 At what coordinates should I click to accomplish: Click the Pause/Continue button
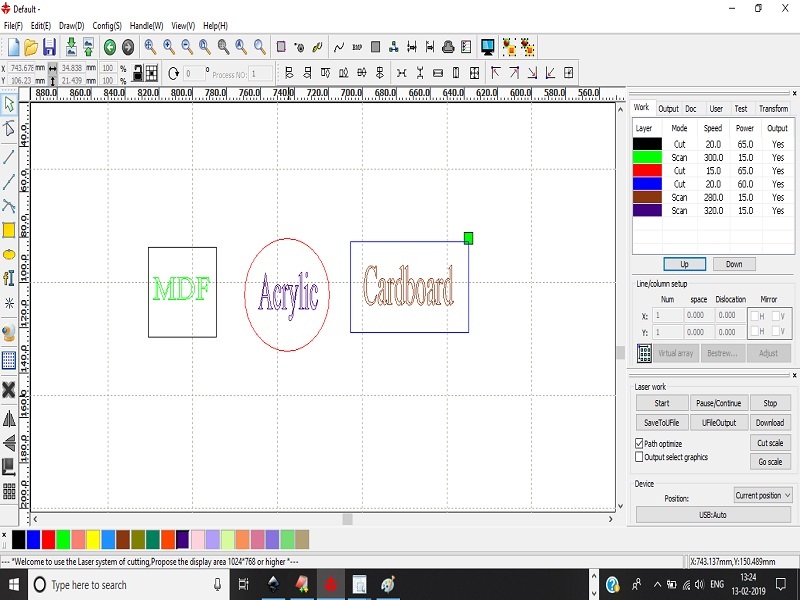click(x=718, y=403)
